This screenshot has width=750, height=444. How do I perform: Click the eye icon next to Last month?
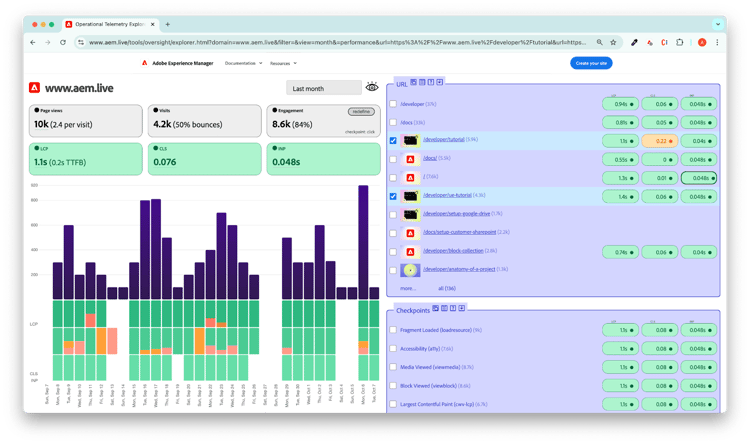tap(372, 88)
